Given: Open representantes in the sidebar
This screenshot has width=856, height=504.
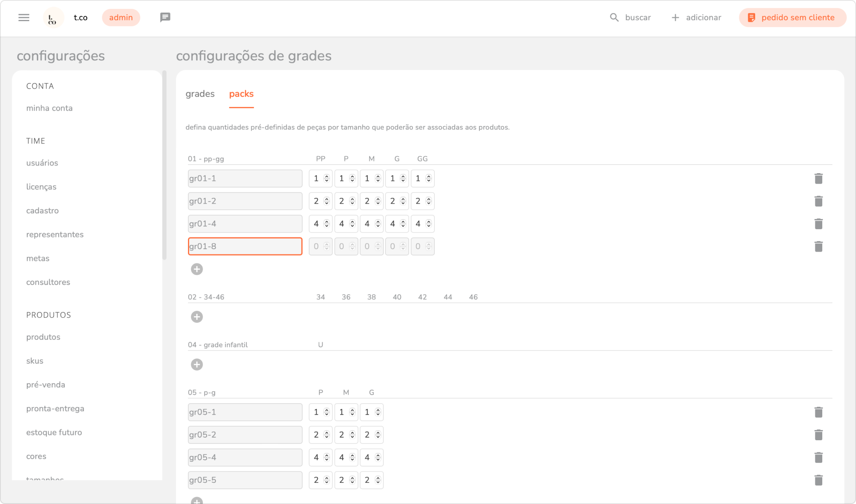Looking at the screenshot, I should coord(55,235).
